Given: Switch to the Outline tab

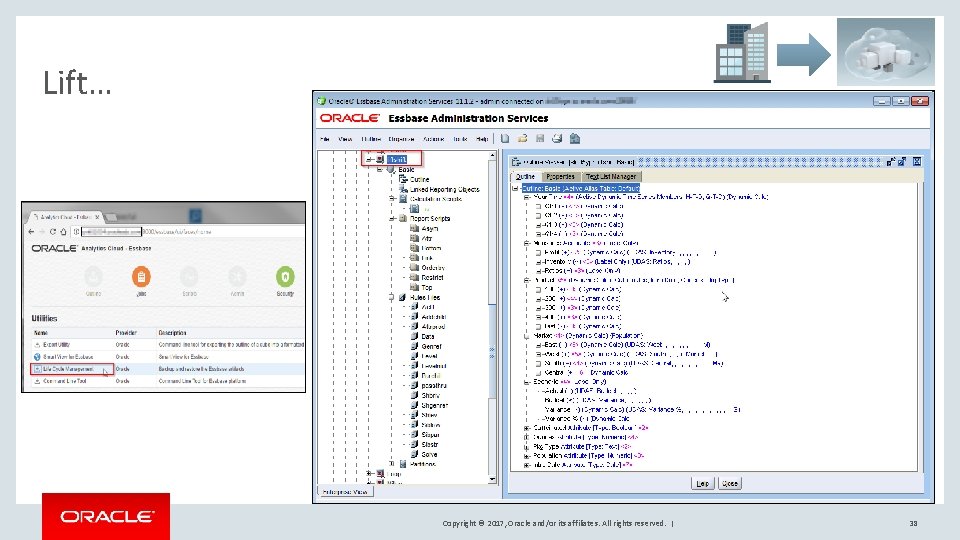Looking at the screenshot, I should tap(525, 176).
